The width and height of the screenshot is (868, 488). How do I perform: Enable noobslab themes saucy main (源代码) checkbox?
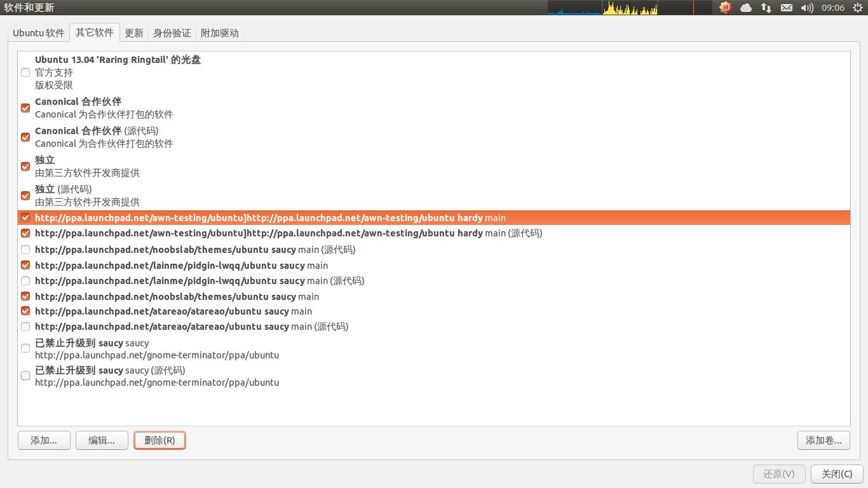coord(25,250)
